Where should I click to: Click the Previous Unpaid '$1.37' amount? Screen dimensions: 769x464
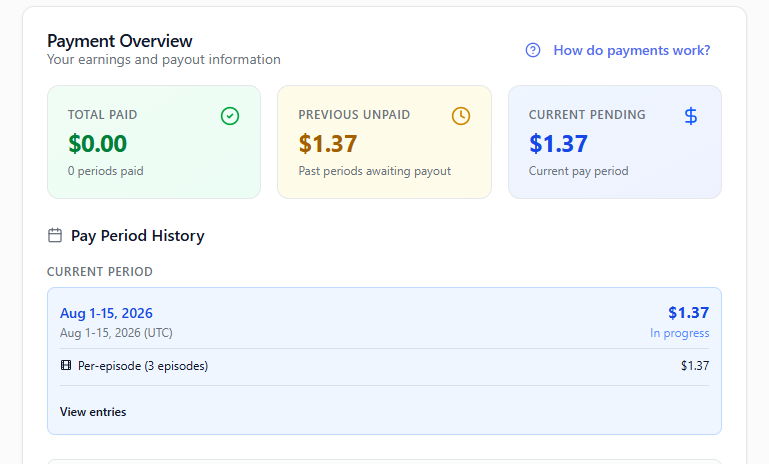pos(328,144)
